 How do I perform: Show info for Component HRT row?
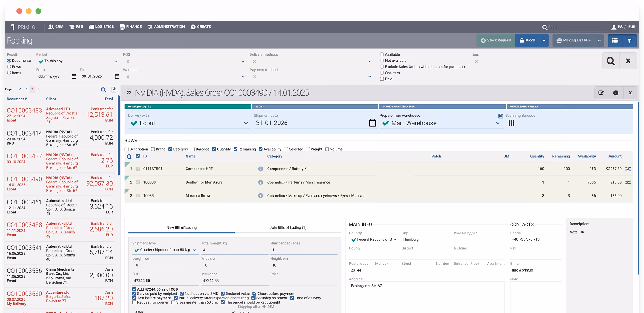(261, 169)
